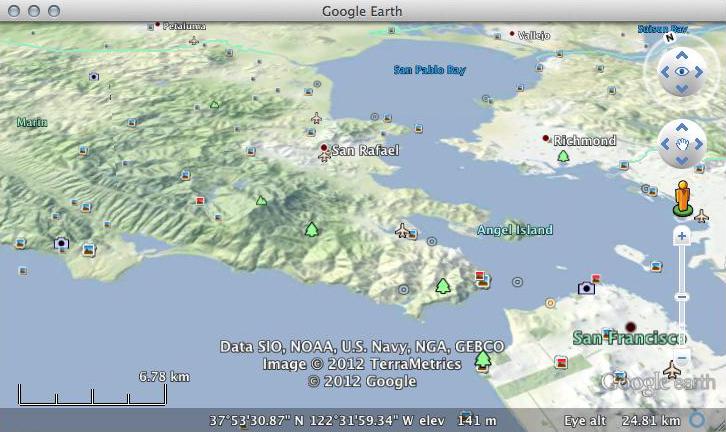Click the Petaluma city label

[184, 26]
